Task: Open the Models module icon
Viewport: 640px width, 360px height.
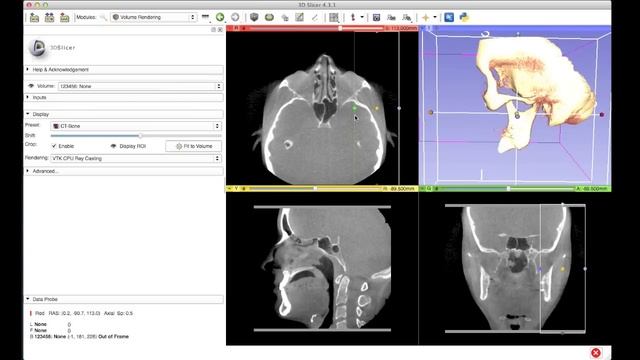Action: 269,17
